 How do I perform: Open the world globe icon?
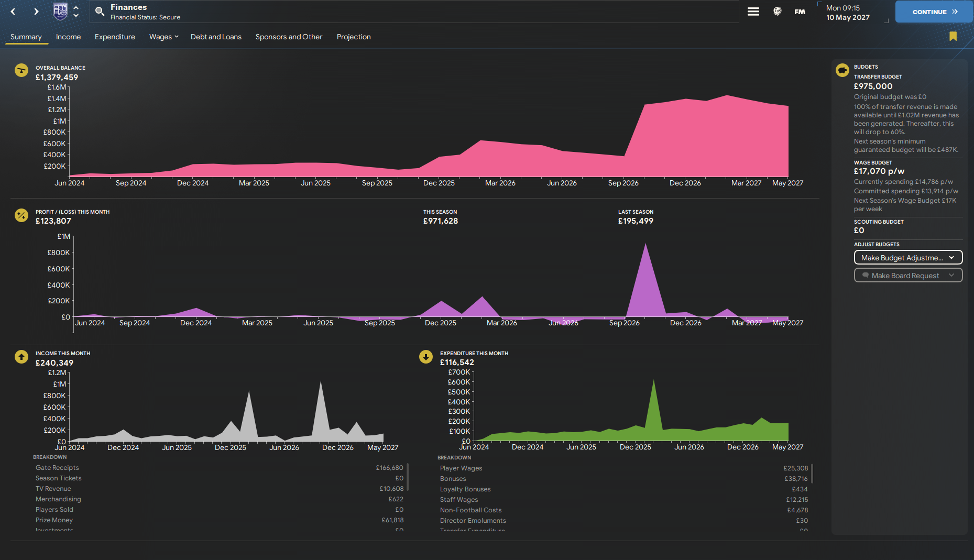778,12
